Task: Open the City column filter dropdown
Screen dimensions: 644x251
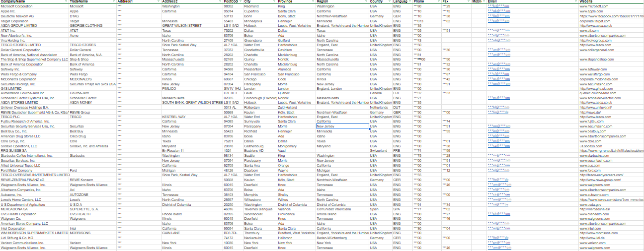Action: (x=274, y=2)
